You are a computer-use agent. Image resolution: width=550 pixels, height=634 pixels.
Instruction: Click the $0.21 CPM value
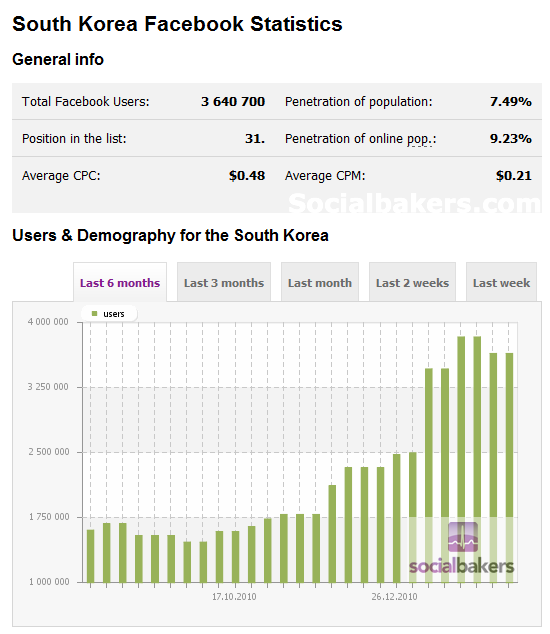(514, 175)
